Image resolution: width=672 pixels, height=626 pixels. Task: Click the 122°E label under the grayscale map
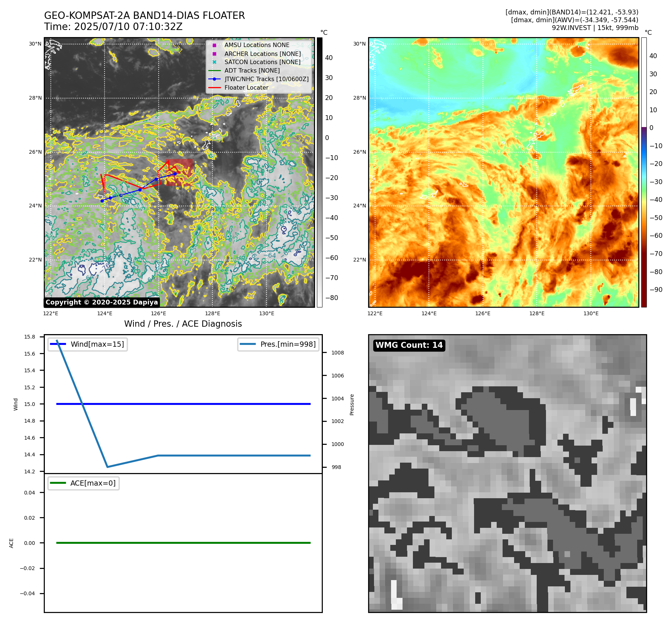(x=51, y=313)
